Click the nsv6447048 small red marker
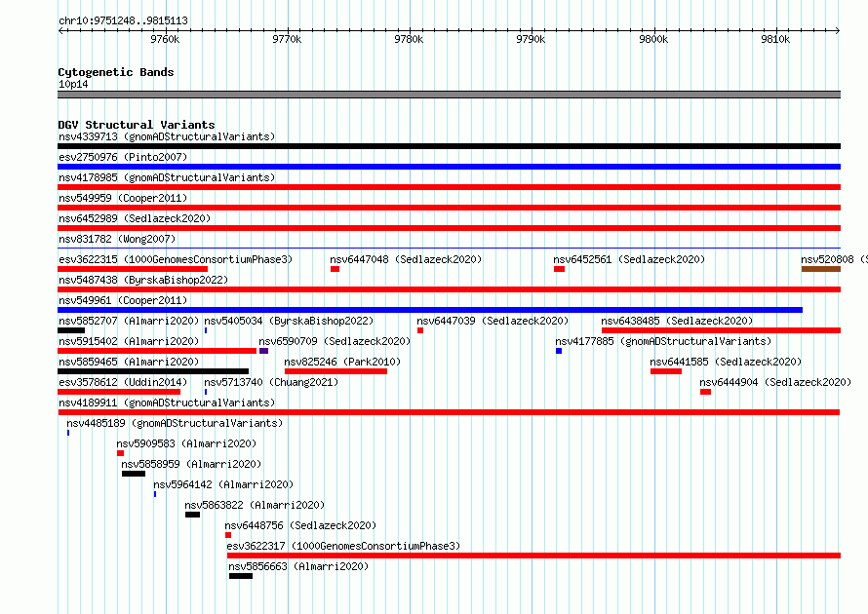 click(335, 269)
